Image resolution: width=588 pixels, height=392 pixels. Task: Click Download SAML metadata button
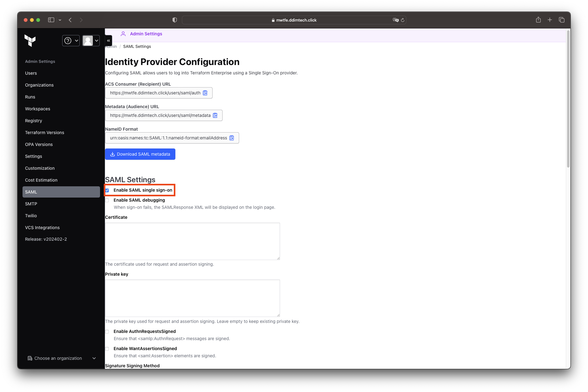[140, 154]
